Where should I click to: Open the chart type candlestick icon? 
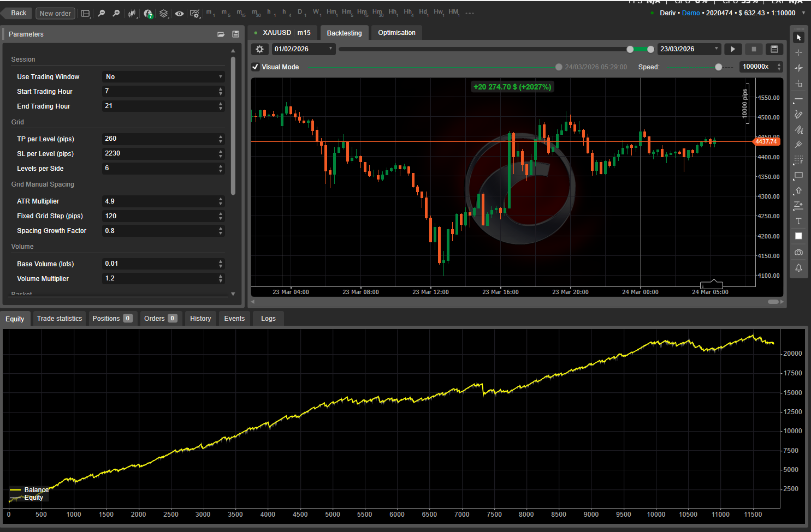pos(132,13)
